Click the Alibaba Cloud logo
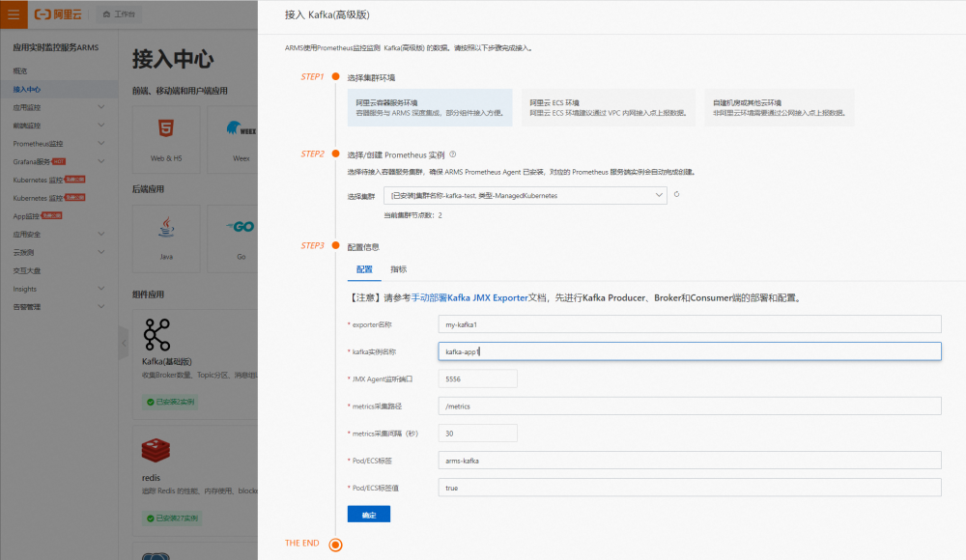966x560 pixels. [58, 14]
